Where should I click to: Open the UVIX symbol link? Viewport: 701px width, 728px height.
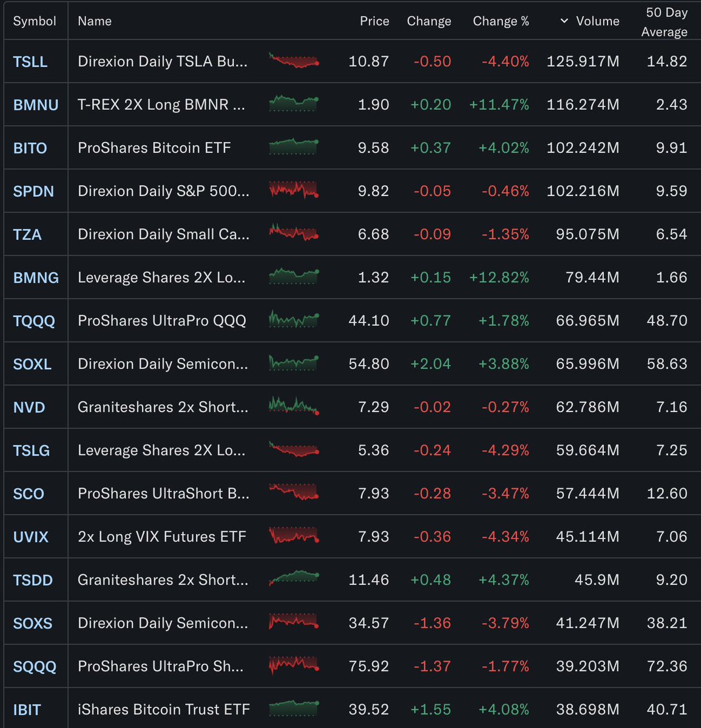[x=30, y=537]
